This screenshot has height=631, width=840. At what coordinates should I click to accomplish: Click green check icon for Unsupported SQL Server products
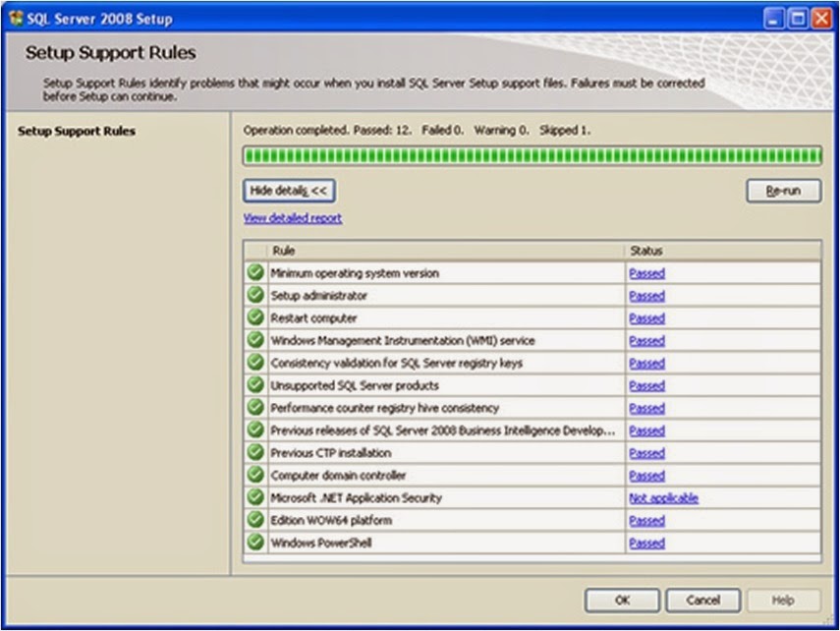tap(255, 385)
